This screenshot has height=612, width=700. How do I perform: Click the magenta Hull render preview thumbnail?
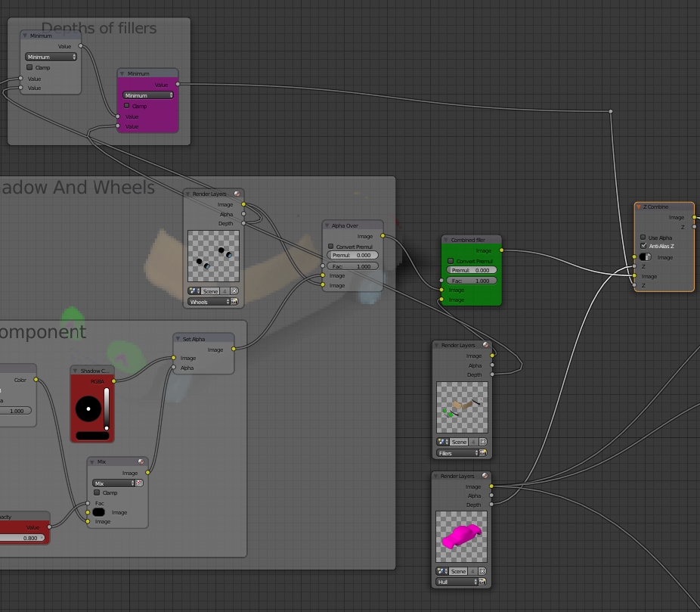point(461,536)
